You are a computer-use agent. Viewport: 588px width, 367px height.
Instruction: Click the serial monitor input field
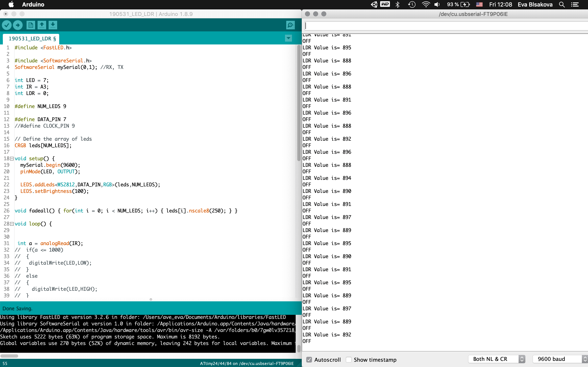445,26
